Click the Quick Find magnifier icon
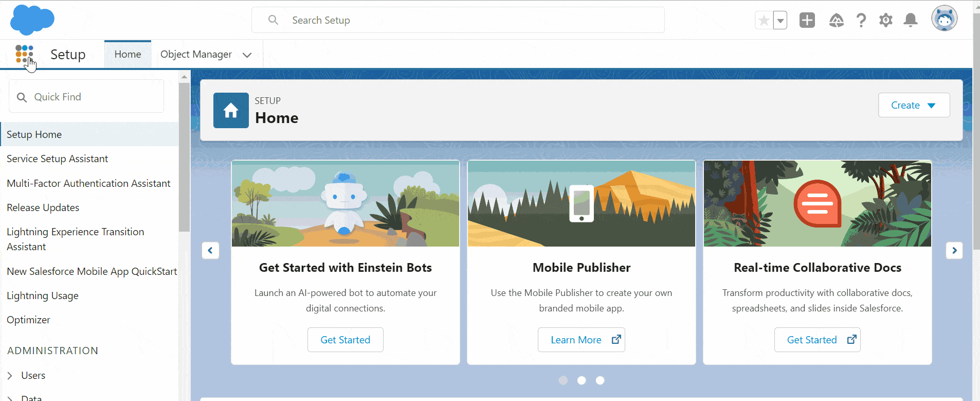 pos(22,97)
